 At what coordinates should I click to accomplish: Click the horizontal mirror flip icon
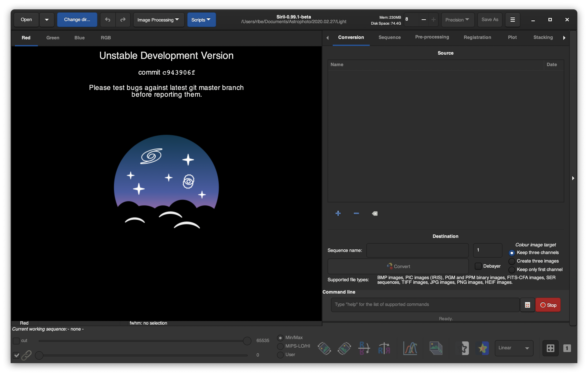click(x=384, y=348)
